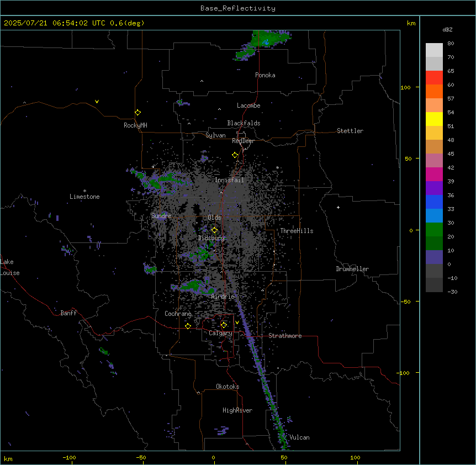Select the yellow diamond marker above Didsbury
This screenshot has height=465, width=476.
(214, 230)
